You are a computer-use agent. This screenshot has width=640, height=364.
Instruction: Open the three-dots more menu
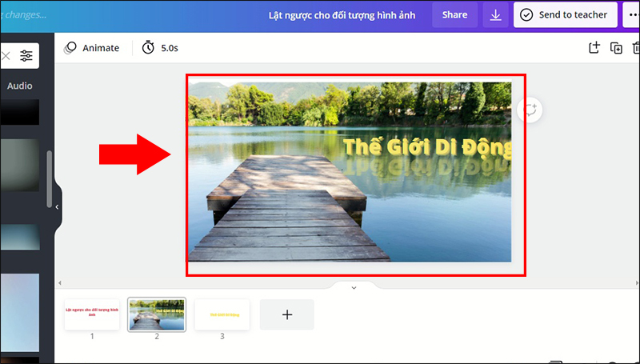coord(632,14)
